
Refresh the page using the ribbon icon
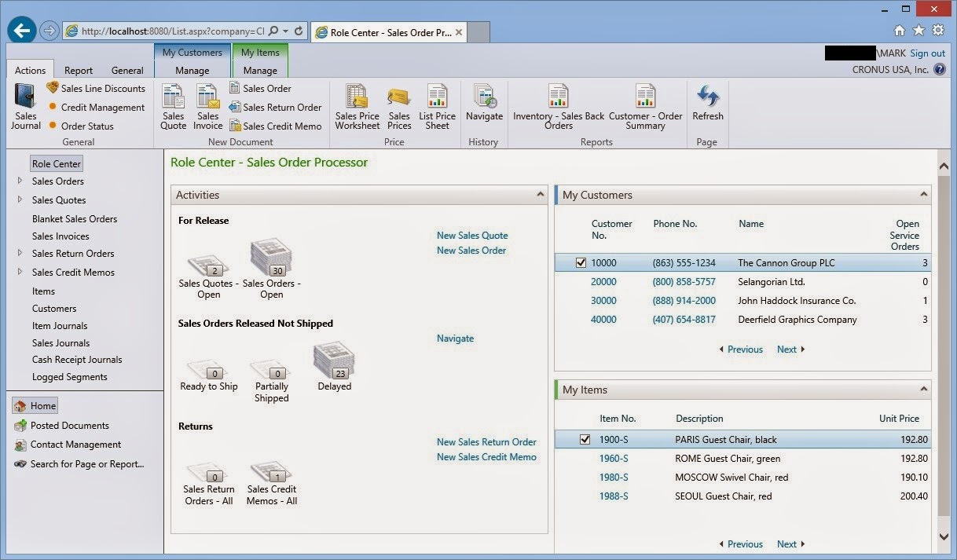(x=706, y=107)
